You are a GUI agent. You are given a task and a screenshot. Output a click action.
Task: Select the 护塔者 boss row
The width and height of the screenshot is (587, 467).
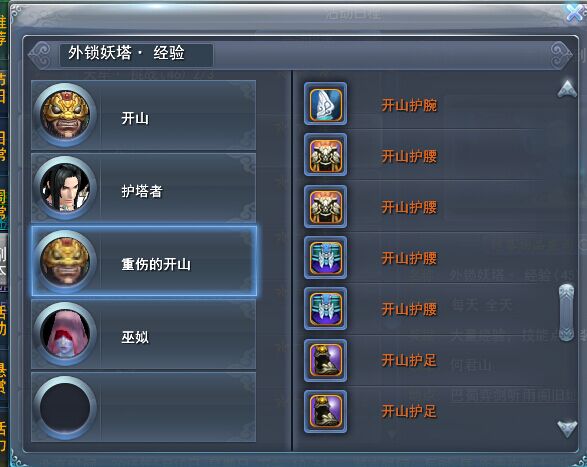click(144, 188)
